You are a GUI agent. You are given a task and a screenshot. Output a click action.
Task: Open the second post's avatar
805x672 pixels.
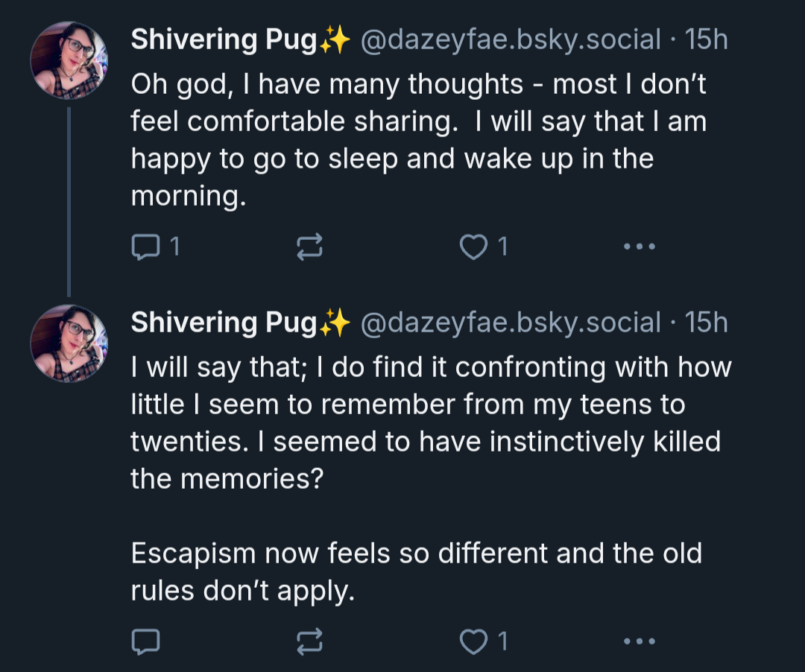coord(69,343)
